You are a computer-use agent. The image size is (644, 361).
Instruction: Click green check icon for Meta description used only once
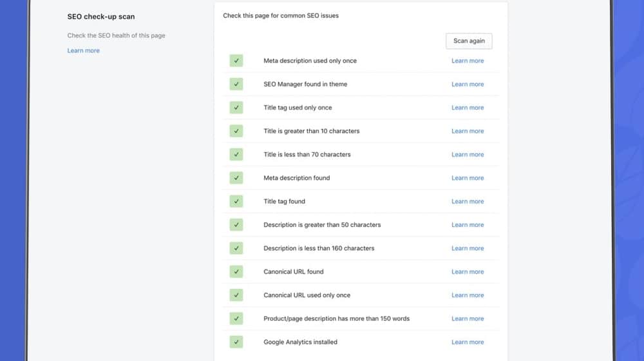coord(236,61)
